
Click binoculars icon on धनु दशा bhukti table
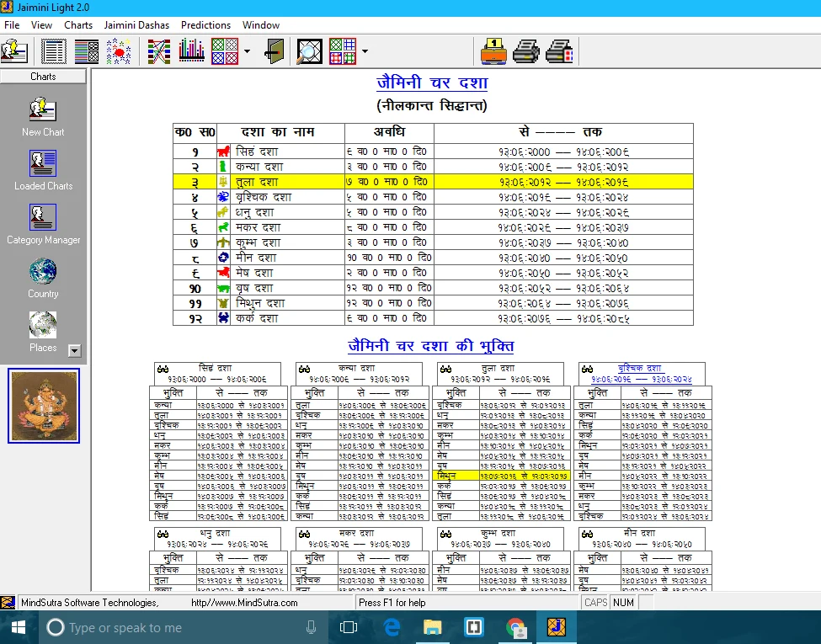point(163,534)
